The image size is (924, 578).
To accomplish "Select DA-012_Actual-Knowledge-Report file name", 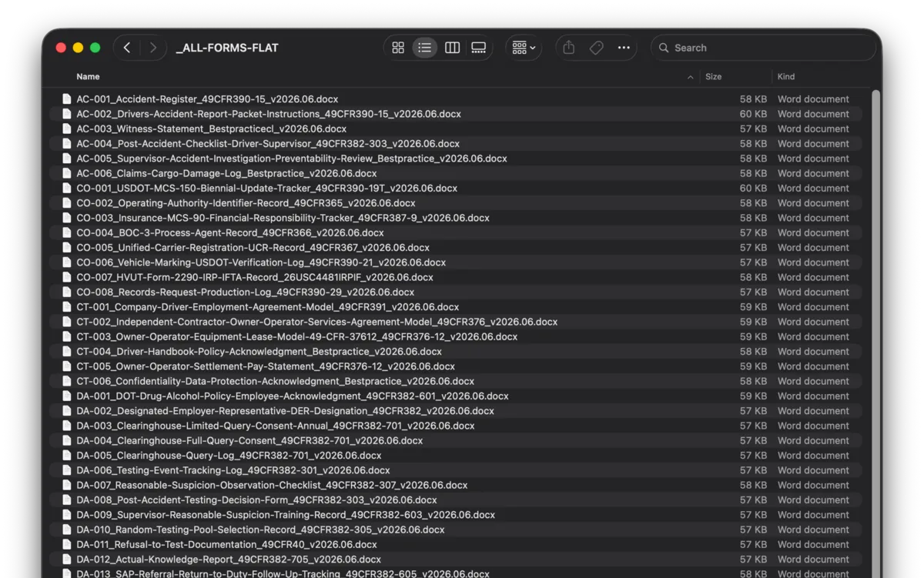I will pos(229,560).
